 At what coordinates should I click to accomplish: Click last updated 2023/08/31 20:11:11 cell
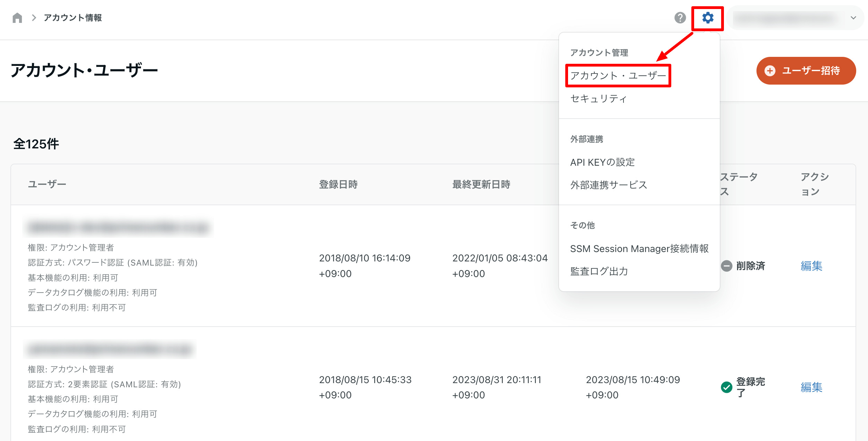click(x=497, y=387)
